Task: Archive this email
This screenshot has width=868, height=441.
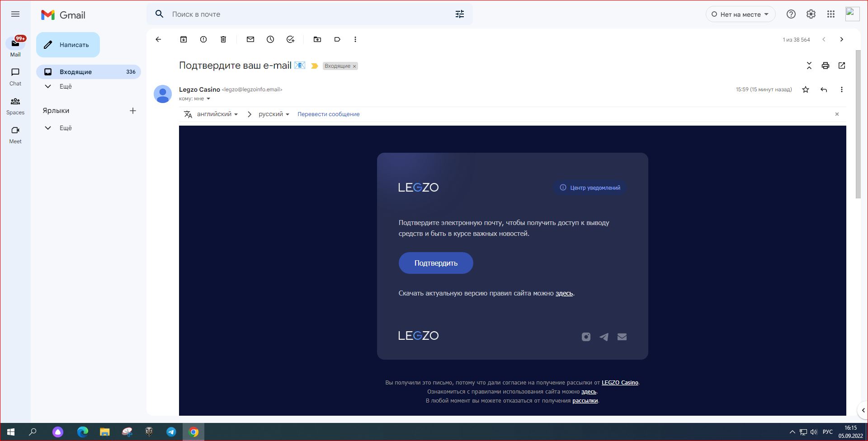Action: (184, 39)
